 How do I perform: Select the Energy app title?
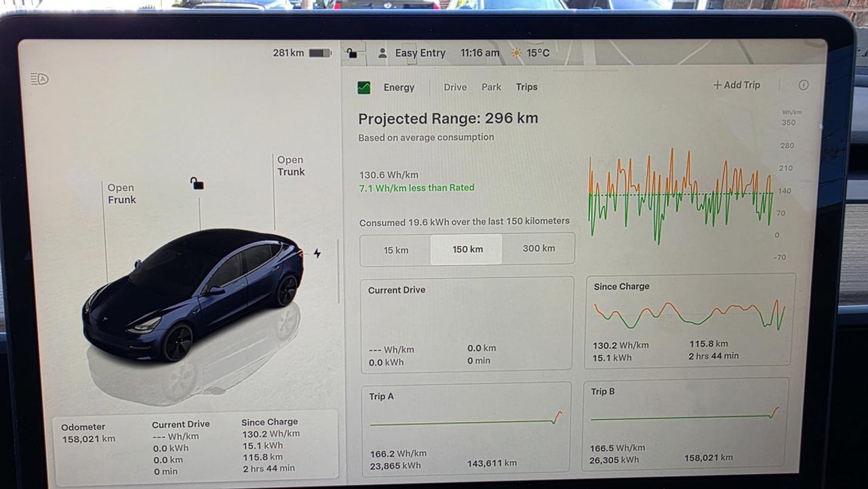tap(399, 87)
